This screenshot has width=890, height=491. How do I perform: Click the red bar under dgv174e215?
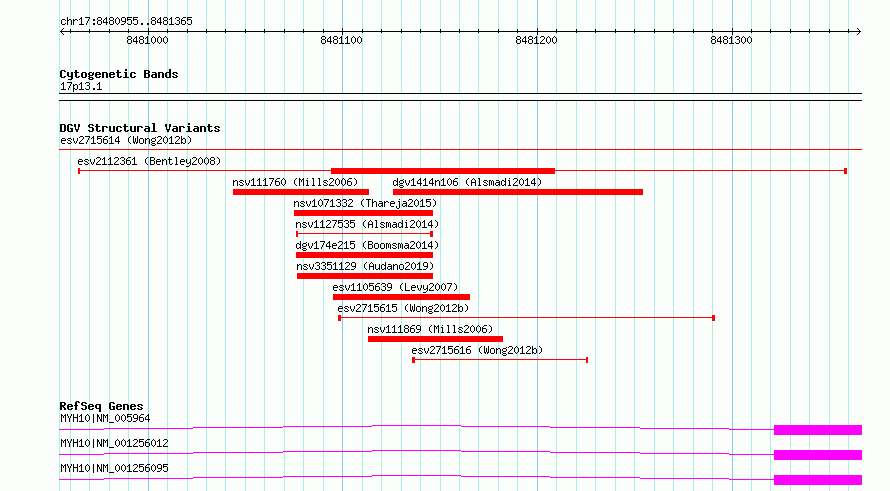364,255
